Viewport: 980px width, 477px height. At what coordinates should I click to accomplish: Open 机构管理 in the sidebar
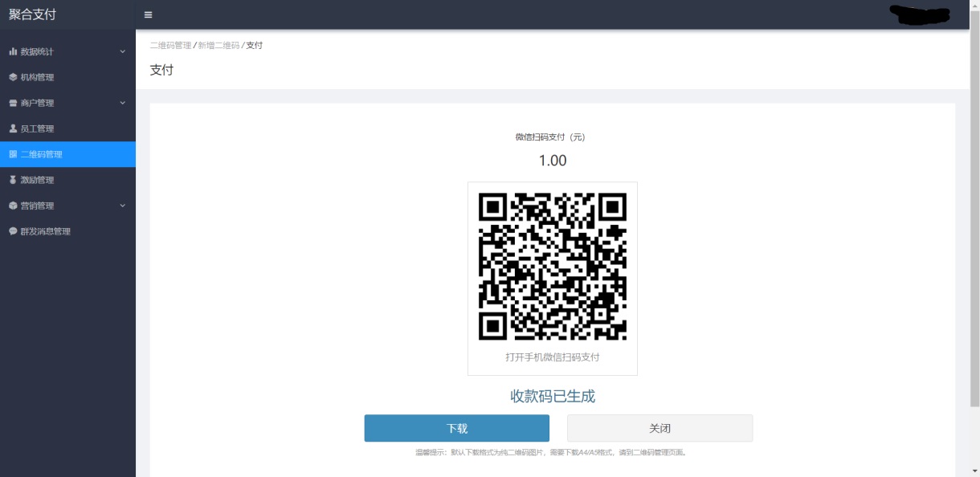pyautogui.click(x=67, y=77)
